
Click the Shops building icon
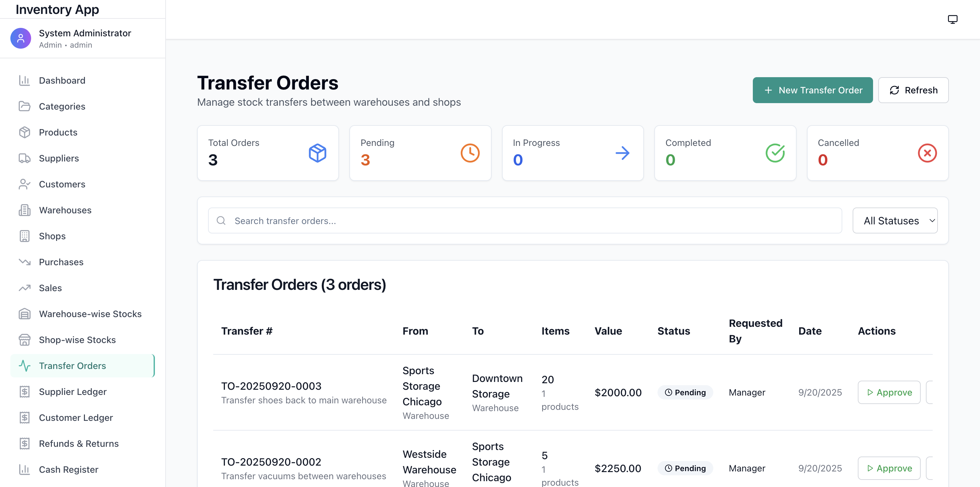[x=24, y=236]
